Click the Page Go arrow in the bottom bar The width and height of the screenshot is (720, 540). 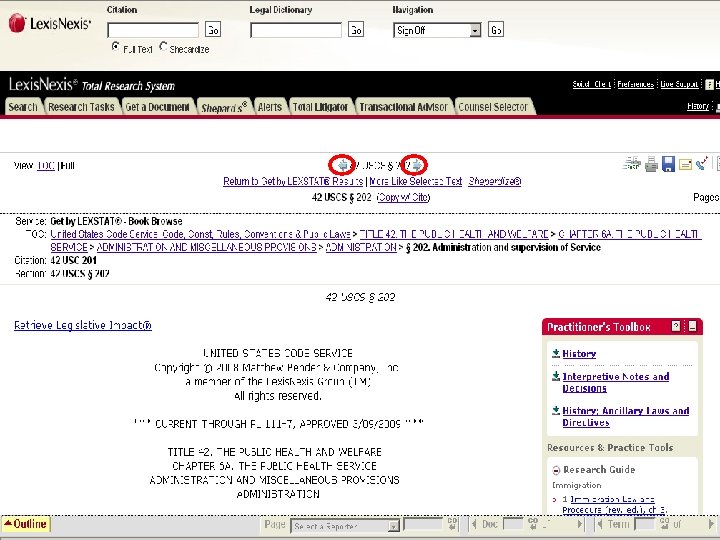452,524
